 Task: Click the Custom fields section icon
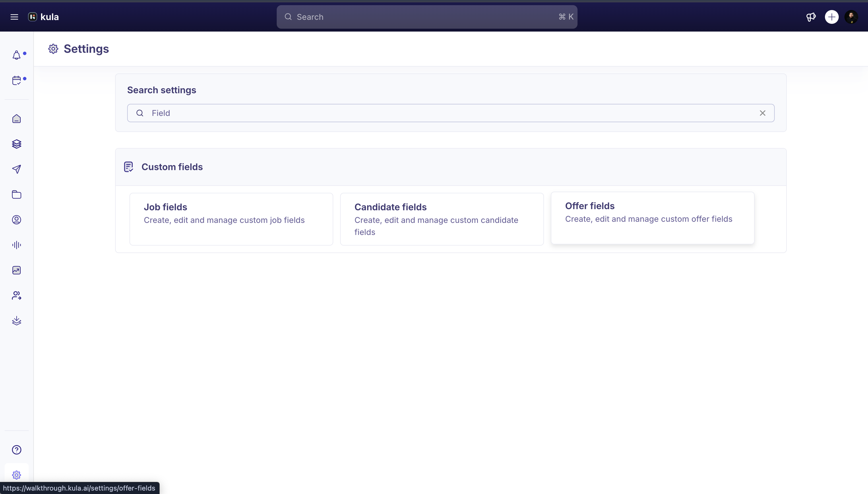128,167
